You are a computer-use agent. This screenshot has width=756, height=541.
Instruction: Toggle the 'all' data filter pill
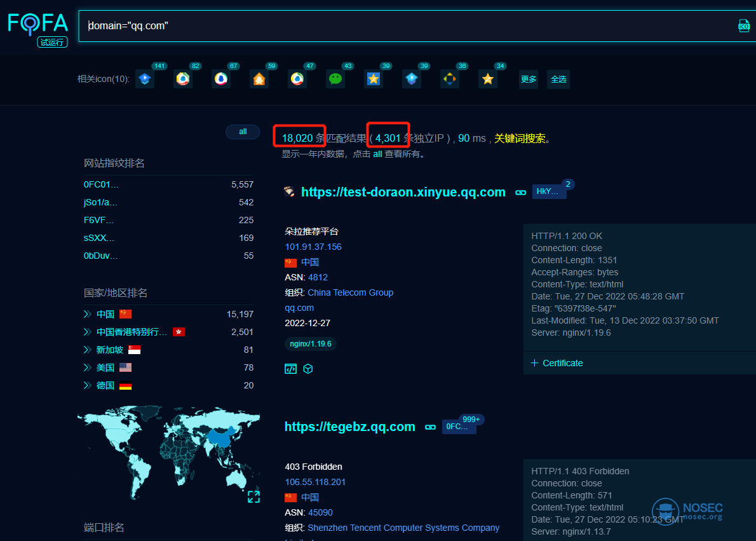pyautogui.click(x=243, y=132)
